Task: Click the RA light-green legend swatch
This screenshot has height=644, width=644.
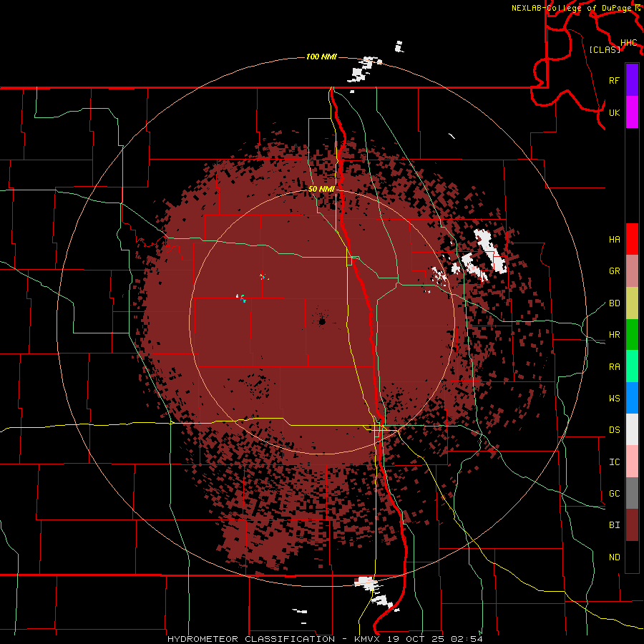Action: (x=632, y=366)
